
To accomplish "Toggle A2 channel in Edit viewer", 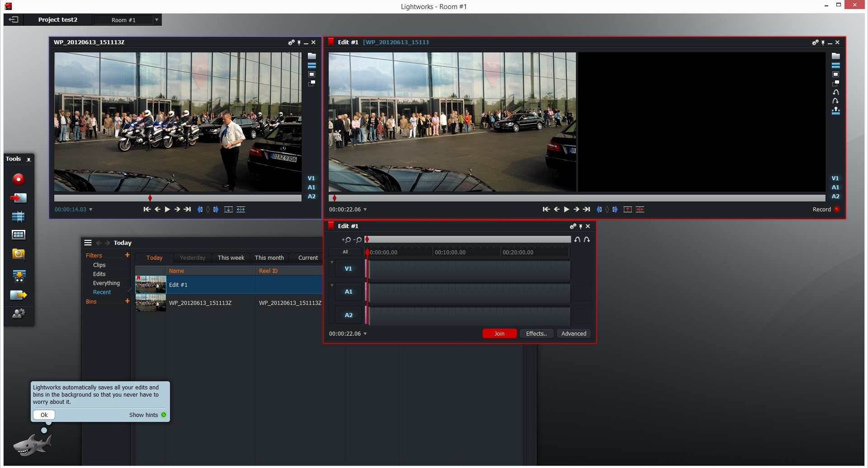I will coord(835,196).
